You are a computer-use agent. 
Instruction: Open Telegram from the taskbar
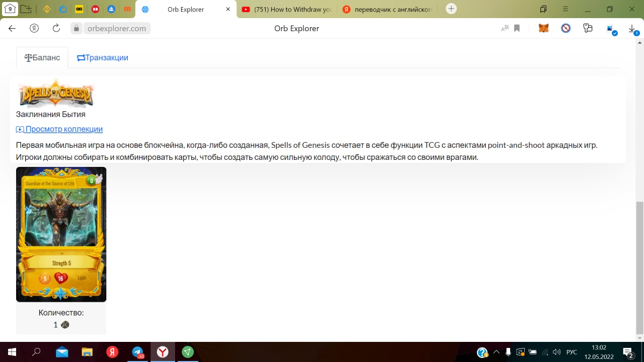click(x=137, y=352)
